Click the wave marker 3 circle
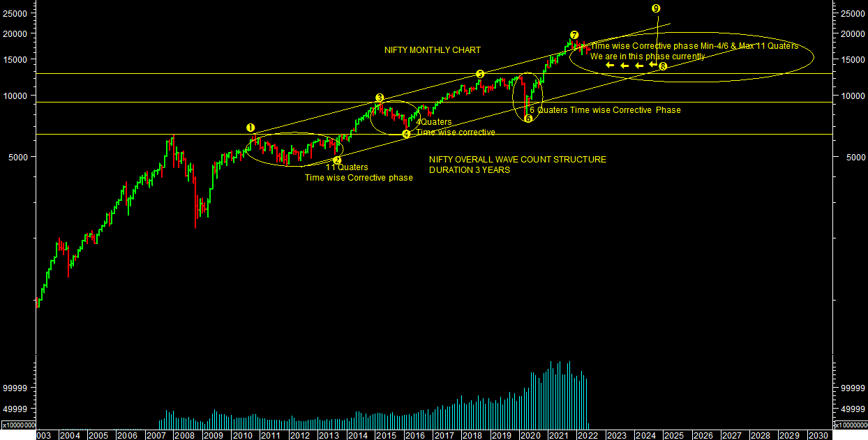This screenshot has height=440, width=868. click(x=380, y=98)
